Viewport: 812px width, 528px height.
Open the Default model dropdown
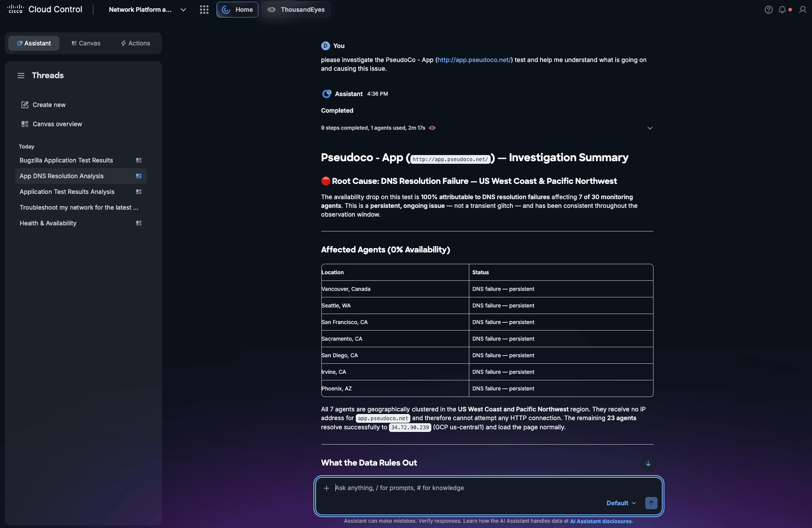[621, 503]
